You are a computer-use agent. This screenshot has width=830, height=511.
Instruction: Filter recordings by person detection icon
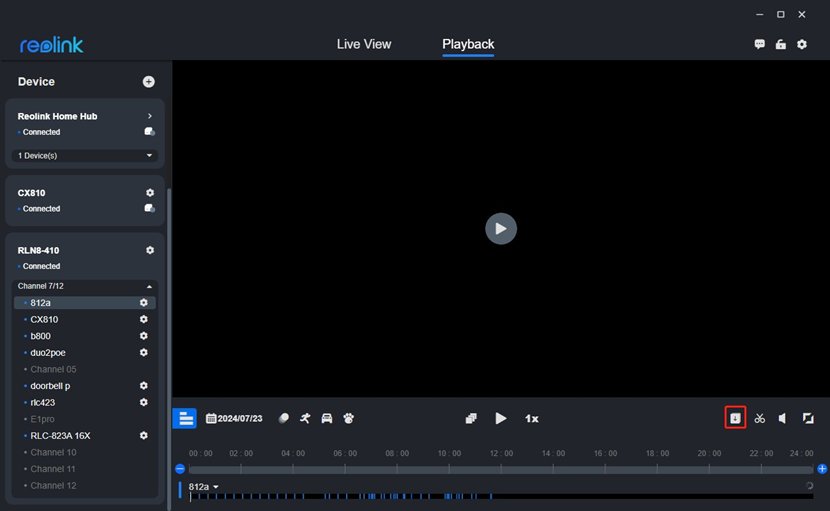(x=305, y=418)
